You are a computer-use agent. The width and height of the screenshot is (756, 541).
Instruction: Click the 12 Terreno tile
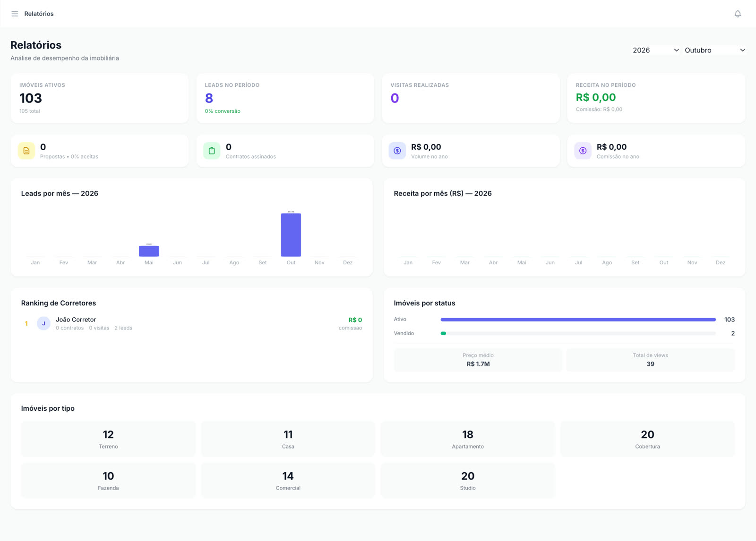click(108, 439)
